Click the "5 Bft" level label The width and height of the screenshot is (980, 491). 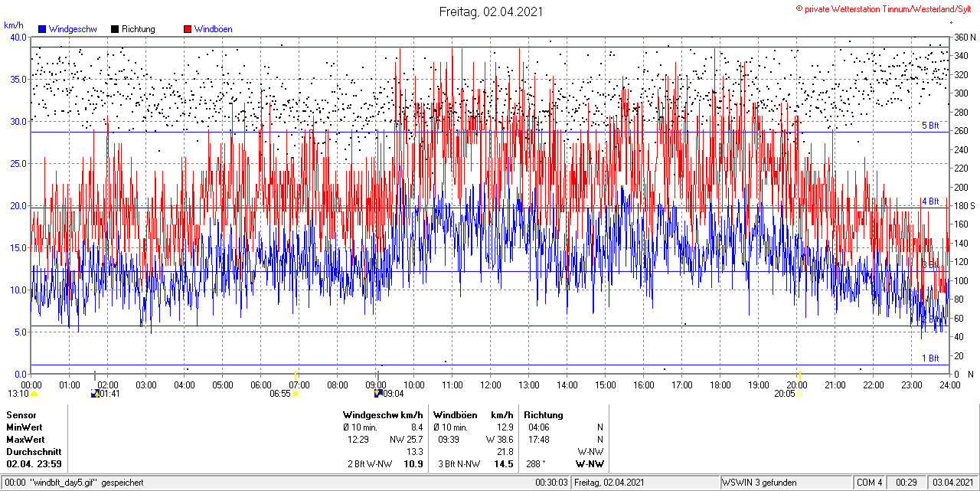[929, 126]
